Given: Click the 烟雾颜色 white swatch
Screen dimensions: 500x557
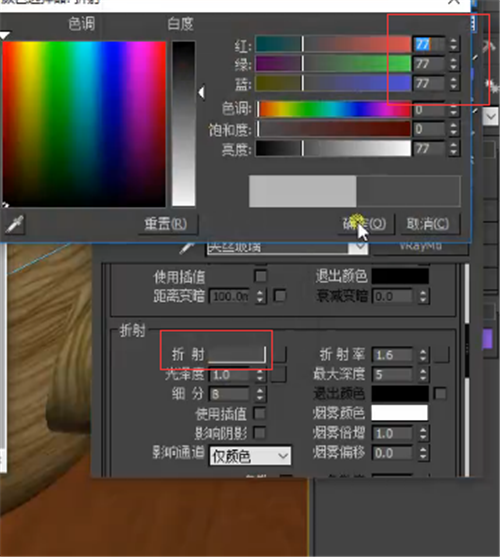Looking at the screenshot, I should [x=400, y=413].
